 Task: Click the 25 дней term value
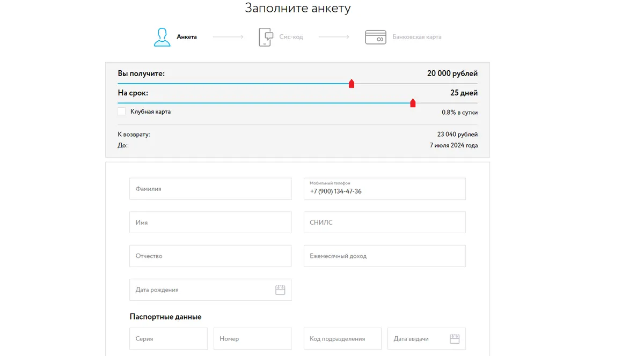tap(464, 93)
